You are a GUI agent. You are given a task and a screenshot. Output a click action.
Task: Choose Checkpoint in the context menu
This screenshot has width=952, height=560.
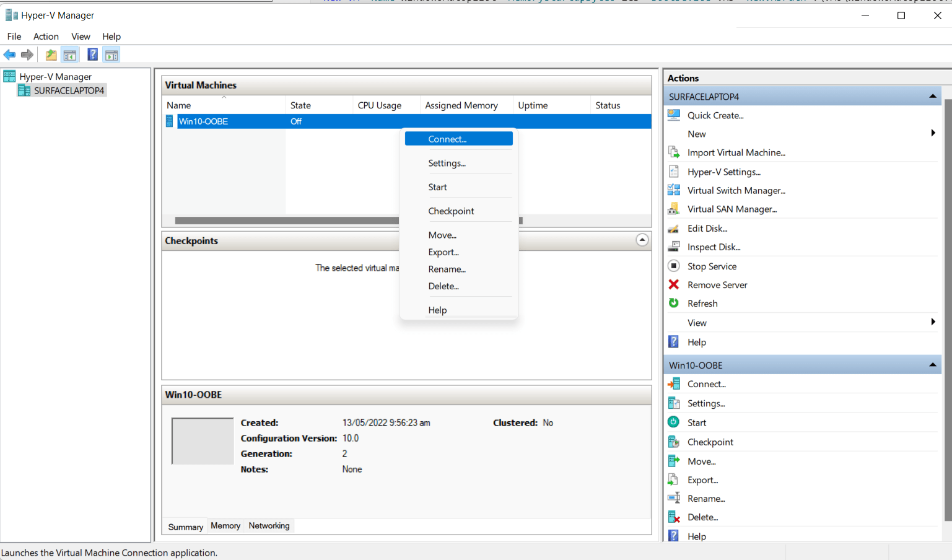(x=459, y=211)
